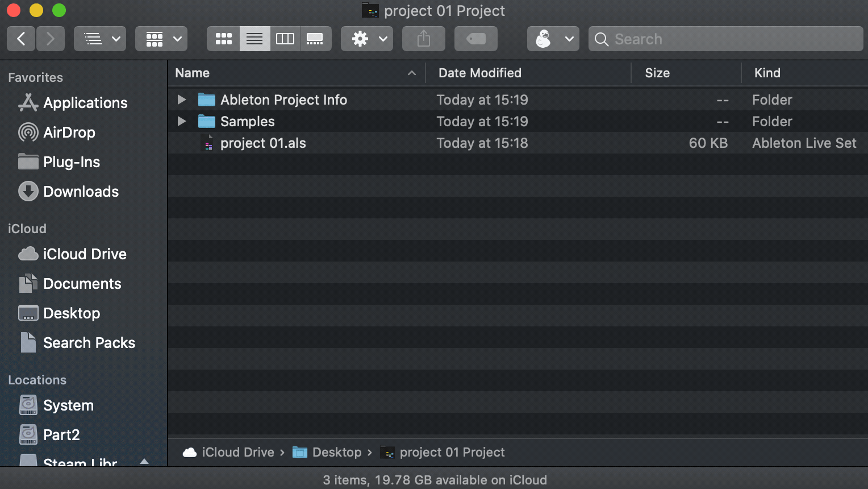Switch to icon view mode
Screen dimensions: 868x489
pyautogui.click(x=223, y=39)
